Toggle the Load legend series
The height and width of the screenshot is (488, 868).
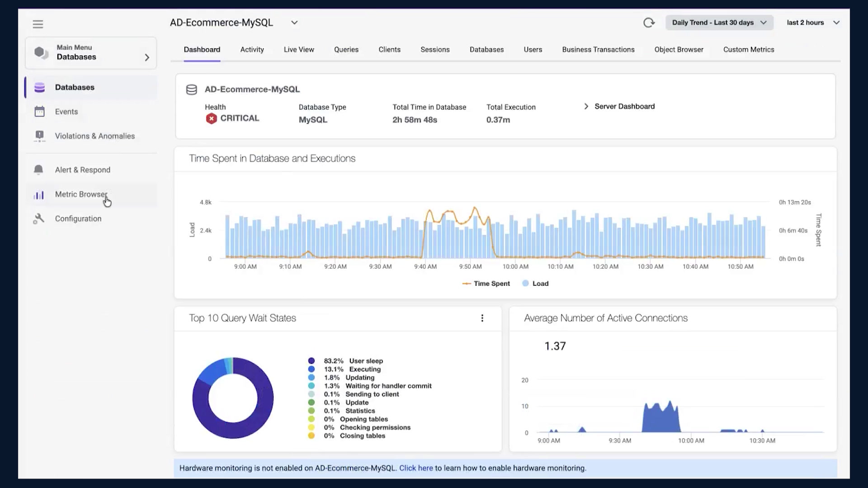click(x=535, y=283)
